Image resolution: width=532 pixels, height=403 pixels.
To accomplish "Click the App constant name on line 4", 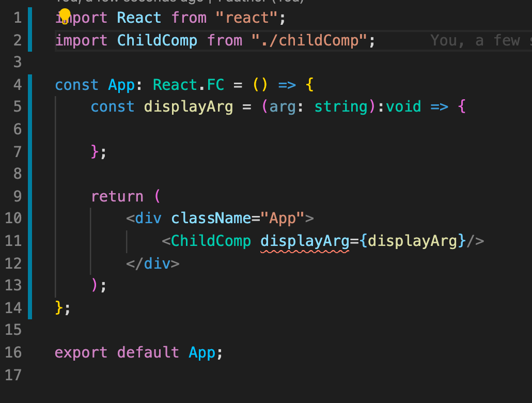I will click(121, 85).
